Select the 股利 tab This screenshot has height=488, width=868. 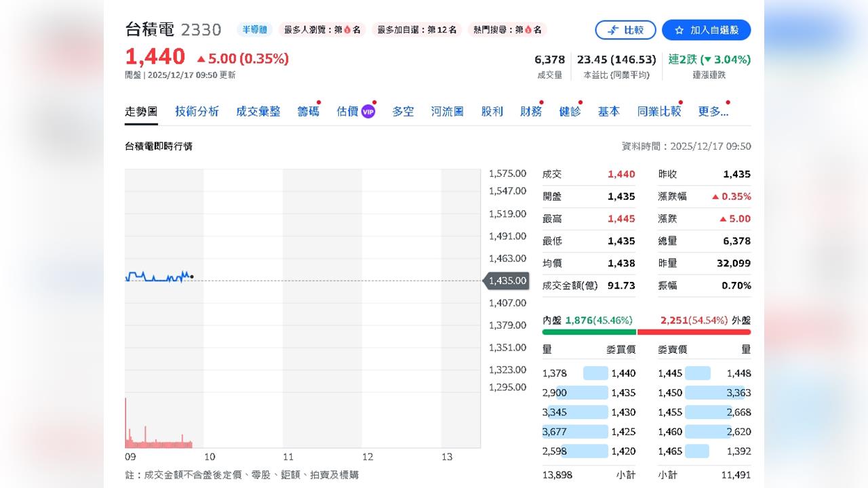coord(491,111)
